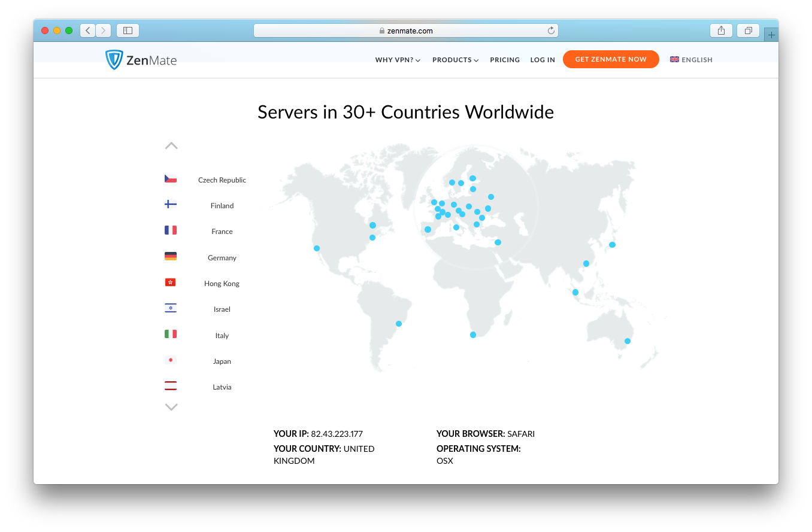
Task: Select Israel from country list
Action: click(x=222, y=309)
